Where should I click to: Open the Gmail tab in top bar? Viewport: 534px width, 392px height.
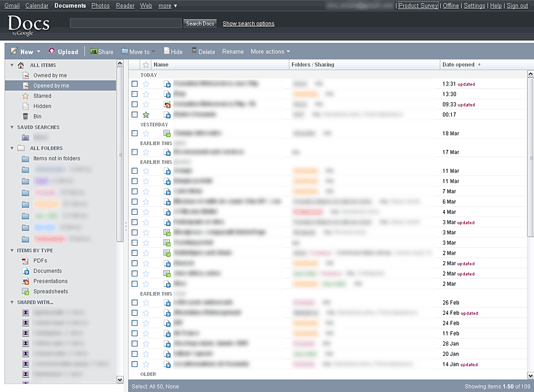pyautogui.click(x=12, y=5)
